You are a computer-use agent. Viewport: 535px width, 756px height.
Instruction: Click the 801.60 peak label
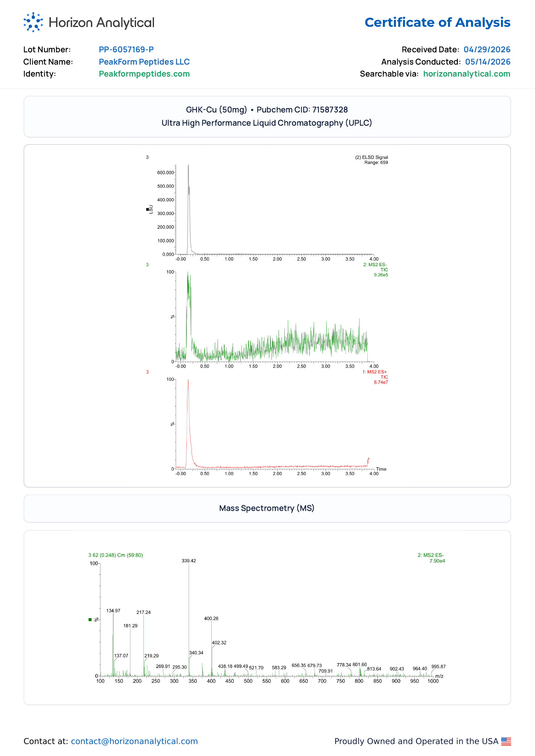pos(360,664)
